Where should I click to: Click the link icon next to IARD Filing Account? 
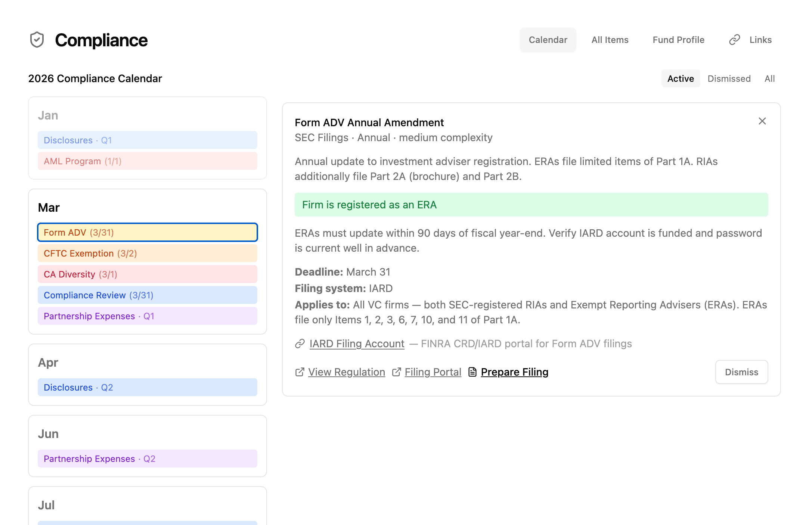coord(300,344)
